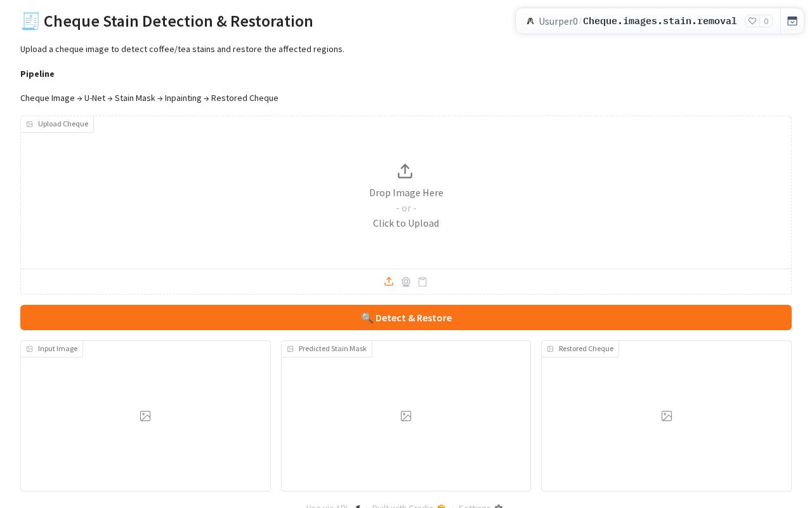Click the Upload Cheque label tag

tap(57, 124)
